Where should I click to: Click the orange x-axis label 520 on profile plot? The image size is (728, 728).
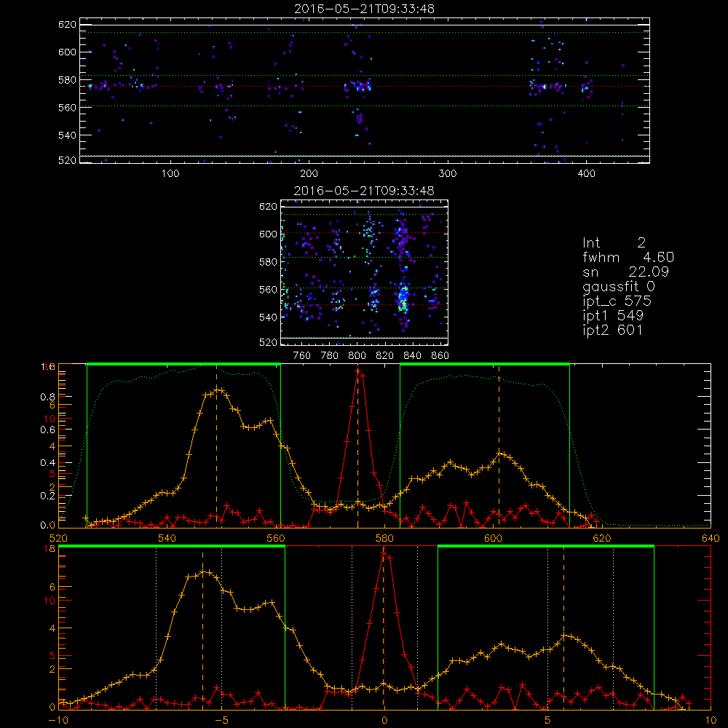(x=58, y=538)
